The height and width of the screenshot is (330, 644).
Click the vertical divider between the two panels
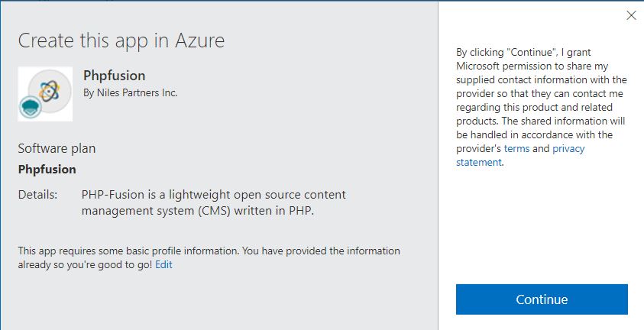click(x=439, y=165)
